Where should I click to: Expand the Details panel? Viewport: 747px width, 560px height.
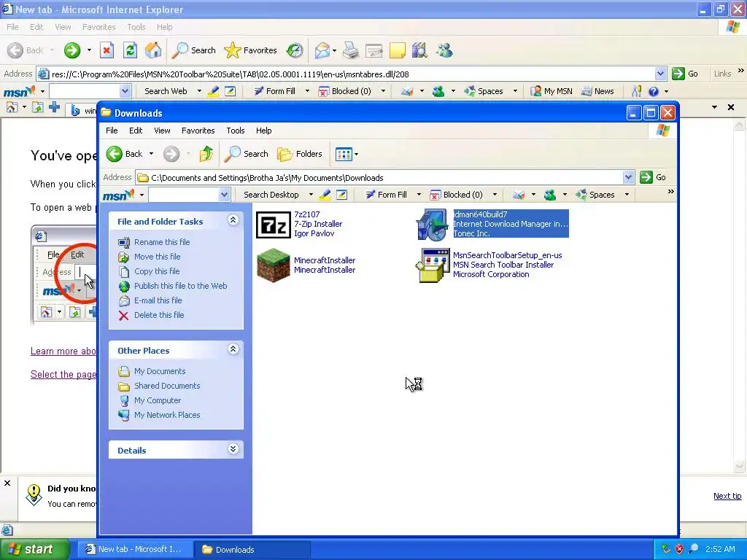(233, 449)
